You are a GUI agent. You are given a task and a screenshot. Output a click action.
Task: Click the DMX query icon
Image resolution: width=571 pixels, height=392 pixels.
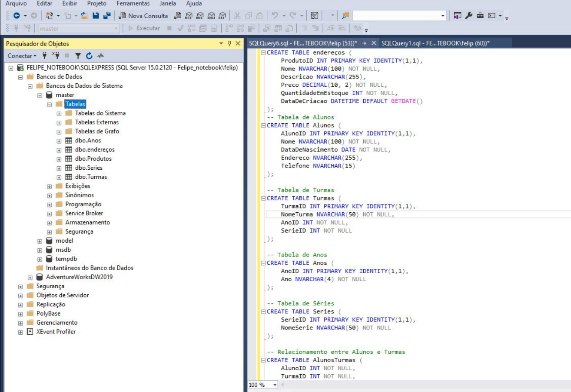[199, 16]
